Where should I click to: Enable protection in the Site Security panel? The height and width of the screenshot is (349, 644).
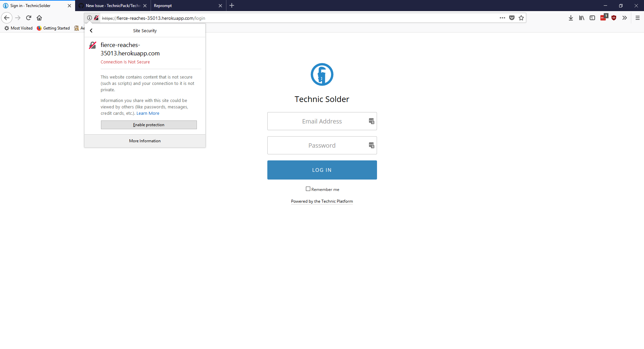click(x=149, y=124)
